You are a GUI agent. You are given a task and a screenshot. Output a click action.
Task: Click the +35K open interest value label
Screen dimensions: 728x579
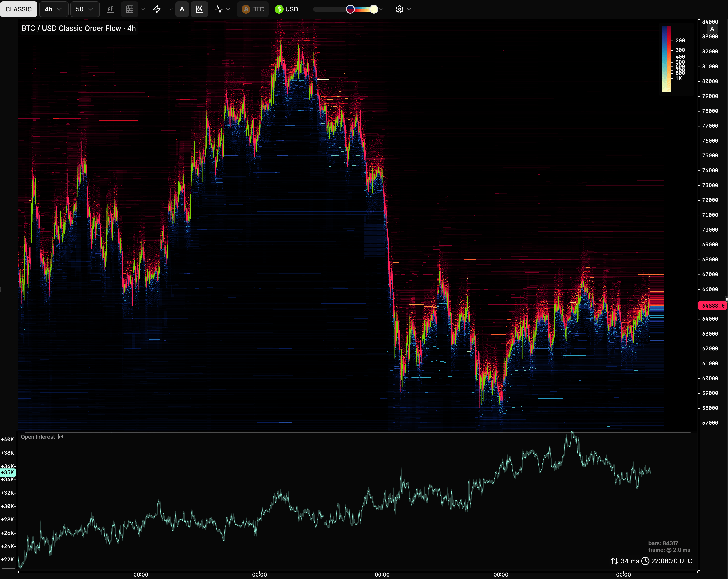coord(8,472)
